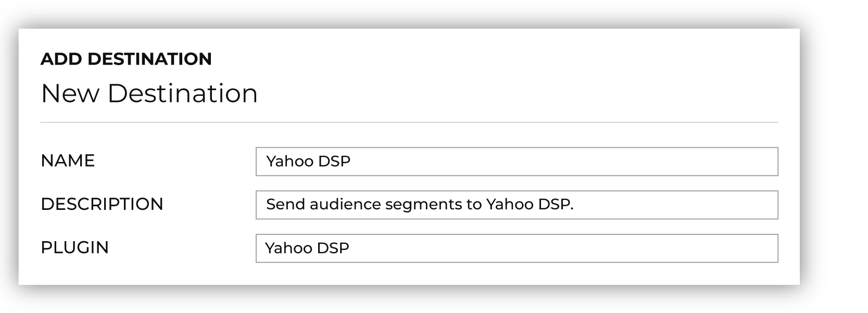The height and width of the screenshot is (313, 868).
Task: Click the PLUGIN field label
Action: pyautogui.click(x=75, y=247)
